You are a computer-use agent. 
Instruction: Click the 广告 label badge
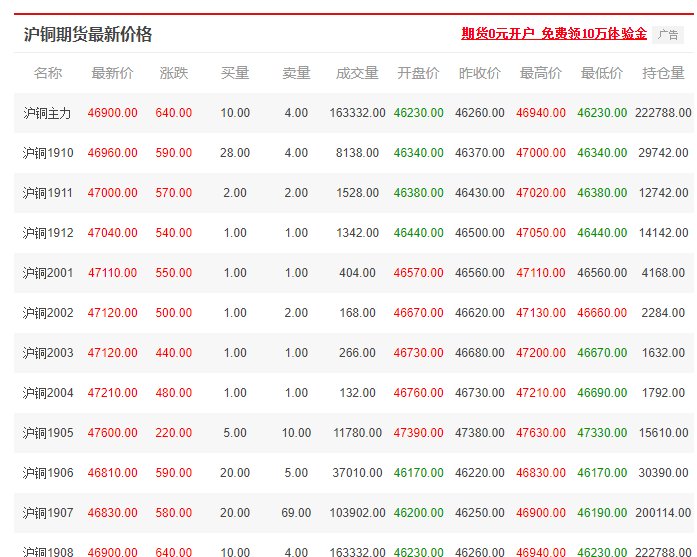pyautogui.click(x=668, y=35)
